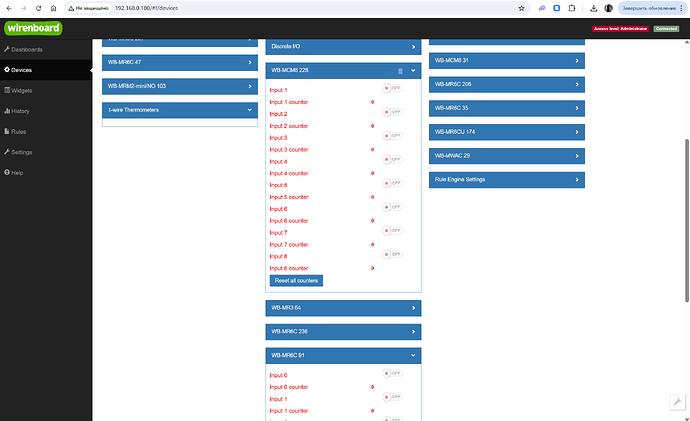This screenshot has height=421, width=690.
Task: Expand the Rule Engine Settings panel
Action: click(507, 180)
